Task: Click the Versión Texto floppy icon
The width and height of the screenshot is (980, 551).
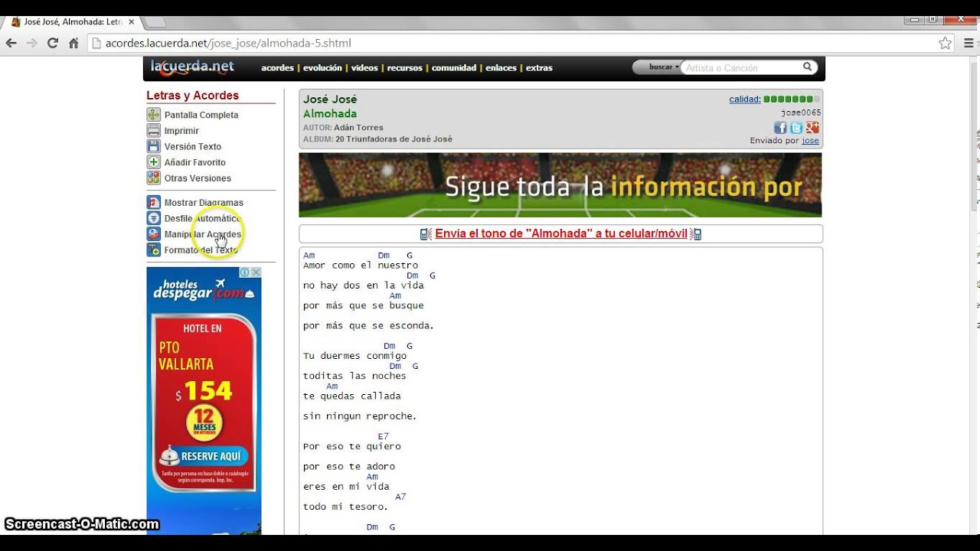Action: [153, 146]
